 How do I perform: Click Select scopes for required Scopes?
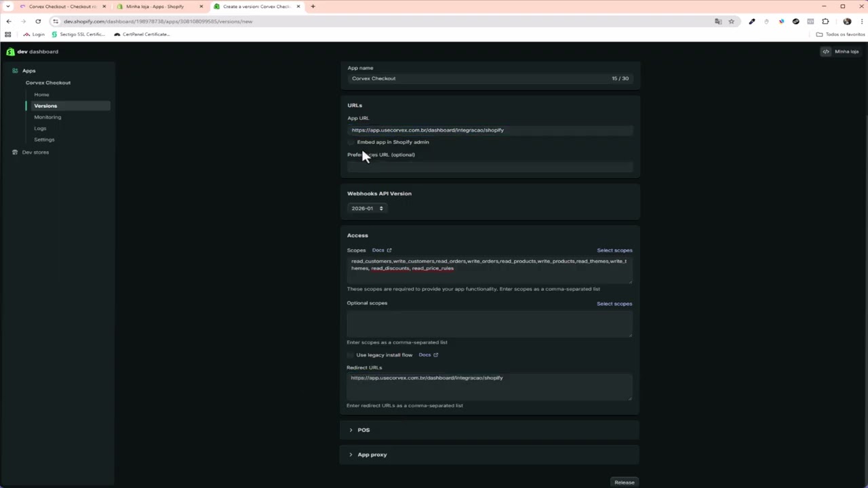(614, 250)
